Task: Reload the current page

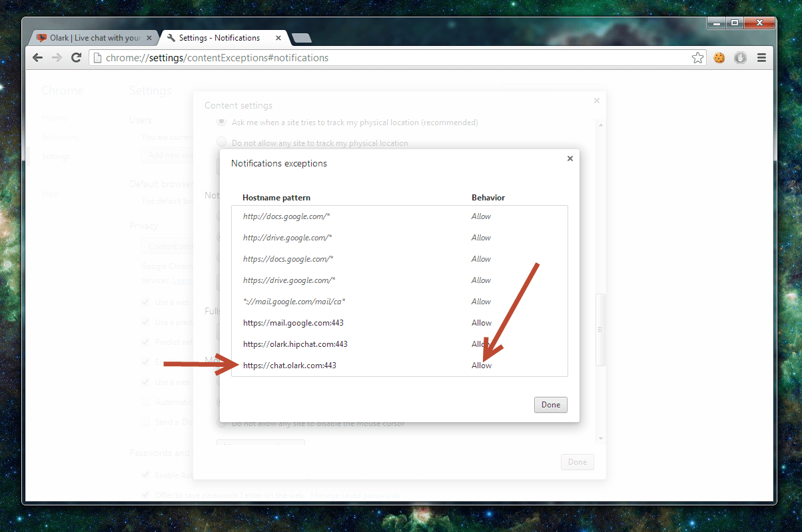Action: 77,58
